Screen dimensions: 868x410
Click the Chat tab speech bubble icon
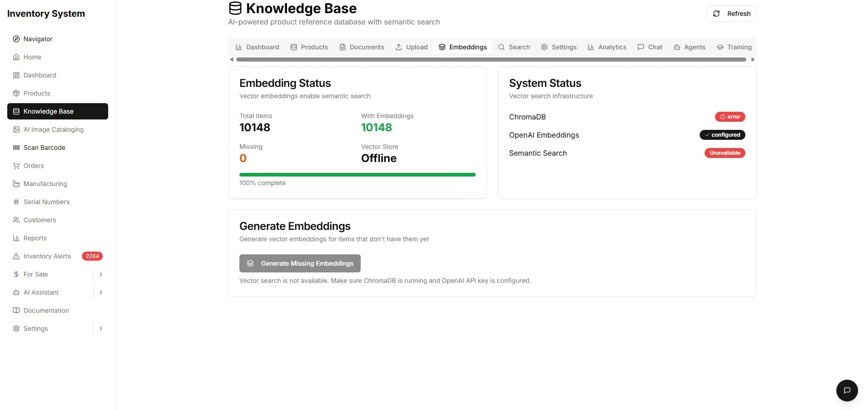pyautogui.click(x=641, y=47)
